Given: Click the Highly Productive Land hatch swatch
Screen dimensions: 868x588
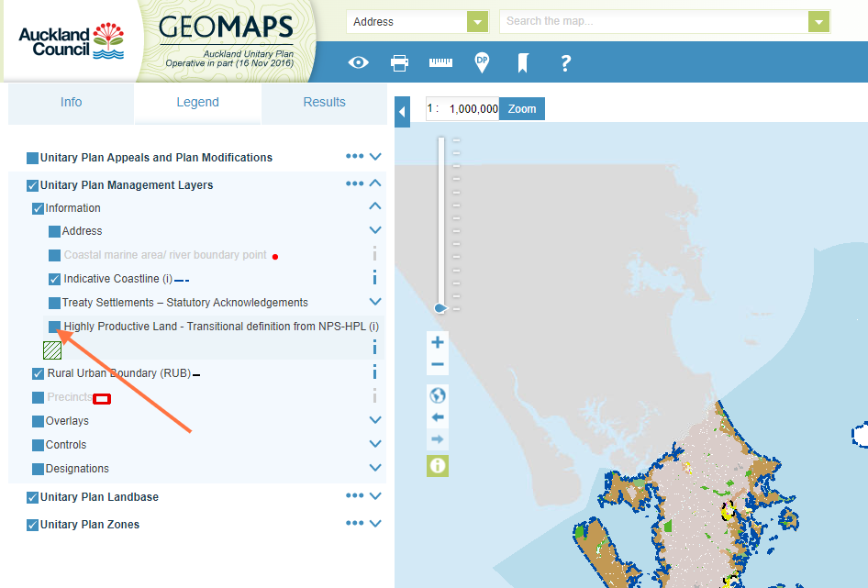Looking at the screenshot, I should [x=52, y=349].
